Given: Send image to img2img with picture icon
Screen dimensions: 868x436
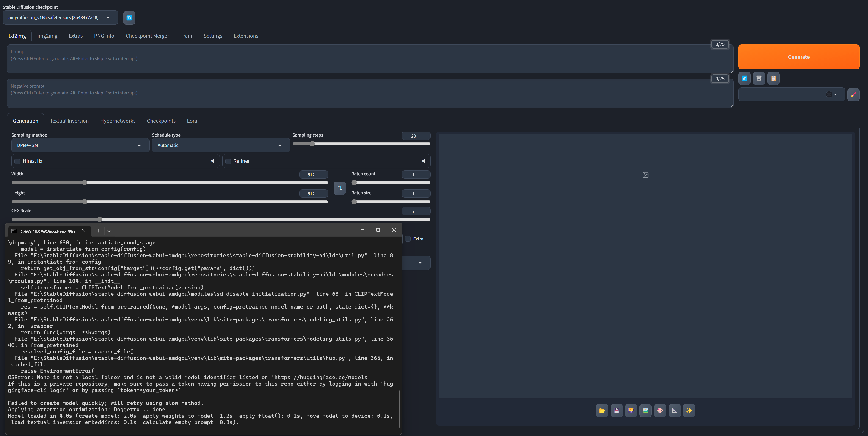Looking at the screenshot, I should 645,410.
